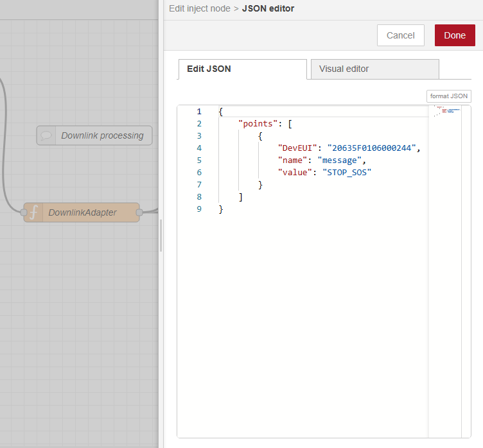Click the comment bubble icon on Downlink processing
Screen dimensions: 483x448
[x=46, y=135]
